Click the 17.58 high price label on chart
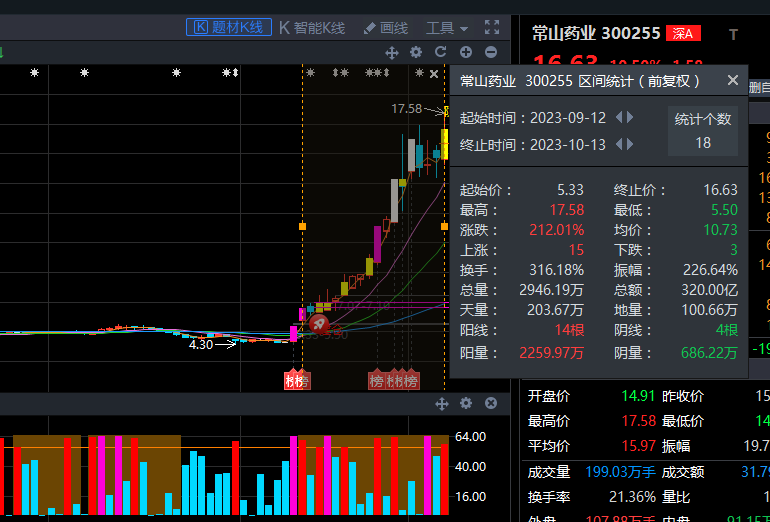 407,109
